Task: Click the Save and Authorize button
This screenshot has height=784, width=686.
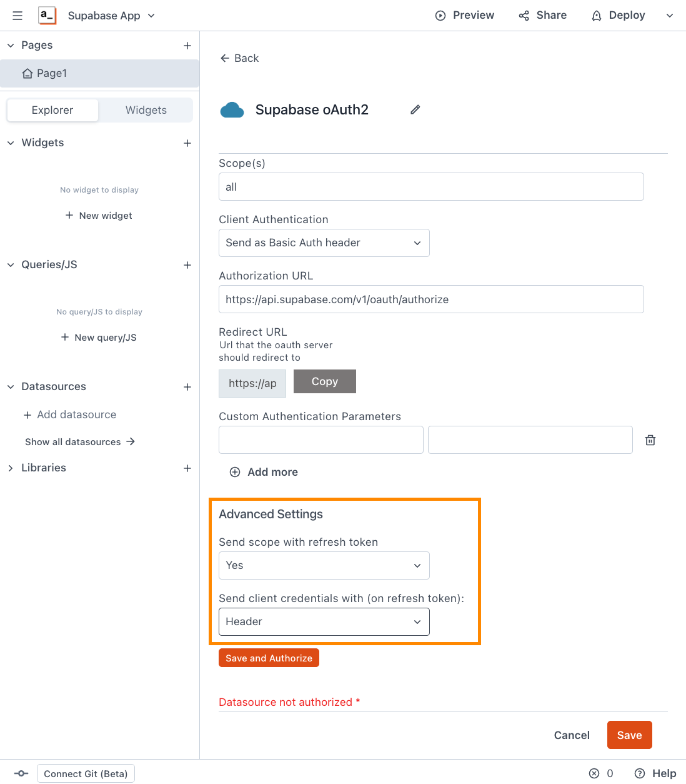Action: point(269,658)
